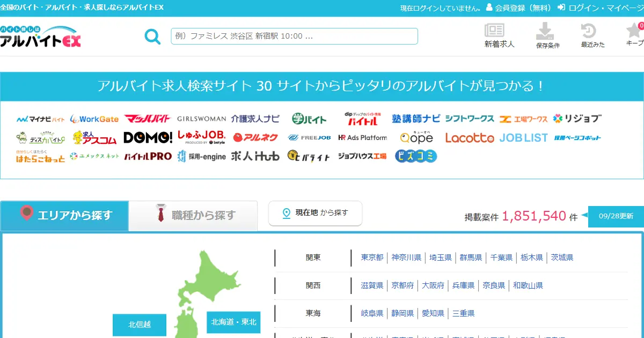Click the GIRLSWOMAN logo
644x338 pixels.
[x=201, y=119]
